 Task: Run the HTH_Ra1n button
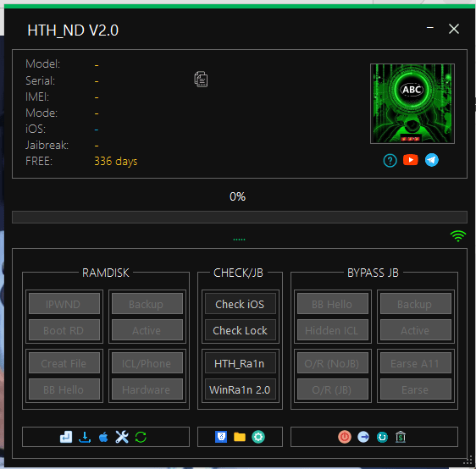coord(241,363)
